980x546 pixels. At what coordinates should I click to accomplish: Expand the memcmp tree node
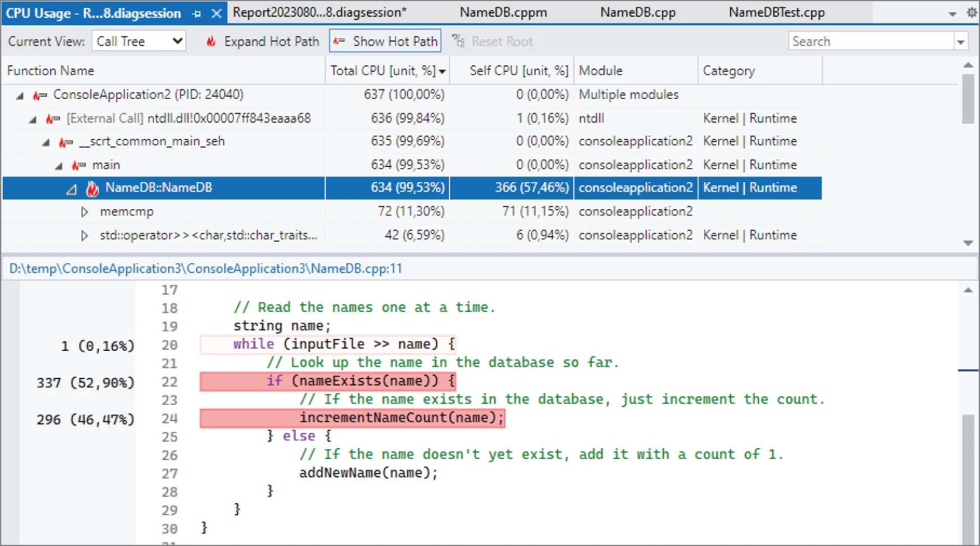tap(85, 211)
